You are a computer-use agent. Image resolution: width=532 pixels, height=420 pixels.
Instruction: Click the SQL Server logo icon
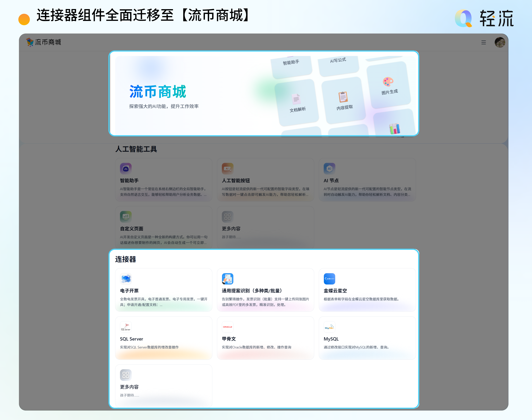tap(126, 327)
